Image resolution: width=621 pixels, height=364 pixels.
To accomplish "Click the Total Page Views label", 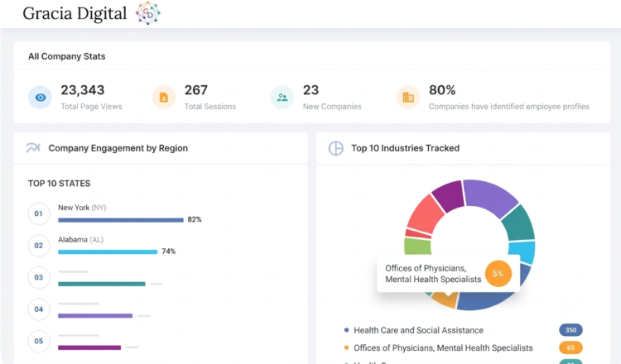I will 91,107.
